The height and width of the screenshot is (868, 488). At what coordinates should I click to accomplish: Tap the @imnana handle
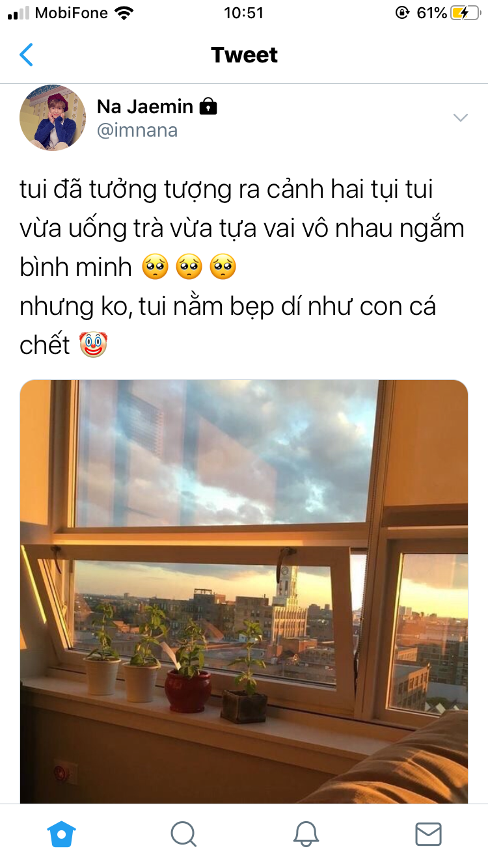pyautogui.click(x=137, y=130)
